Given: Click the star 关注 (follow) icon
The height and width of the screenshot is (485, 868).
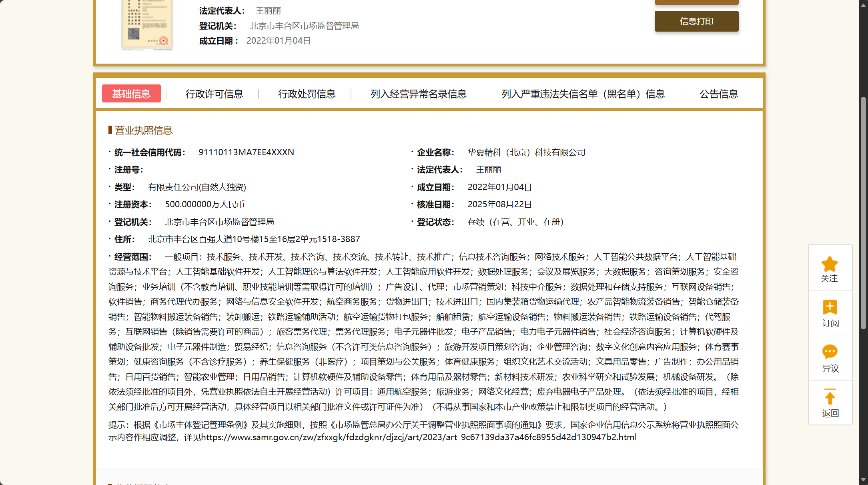Looking at the screenshot, I should 830,265.
